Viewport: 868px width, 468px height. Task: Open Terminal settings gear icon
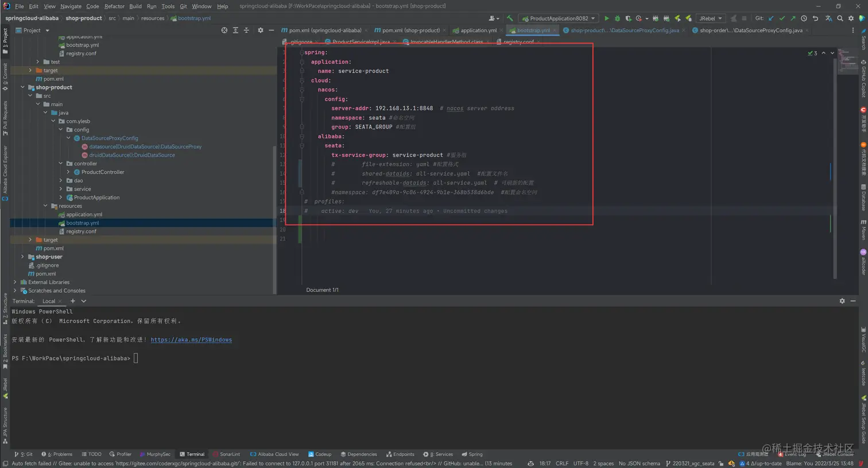click(842, 301)
